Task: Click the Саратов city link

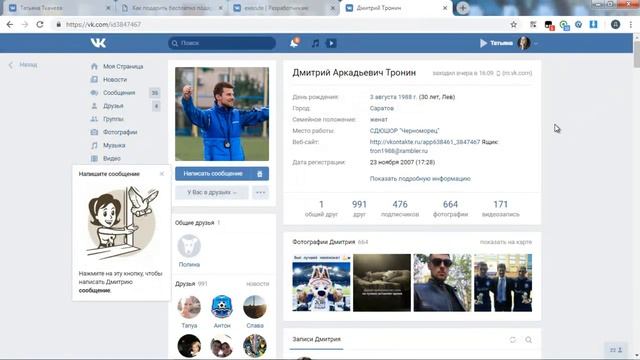Action: coord(382,108)
